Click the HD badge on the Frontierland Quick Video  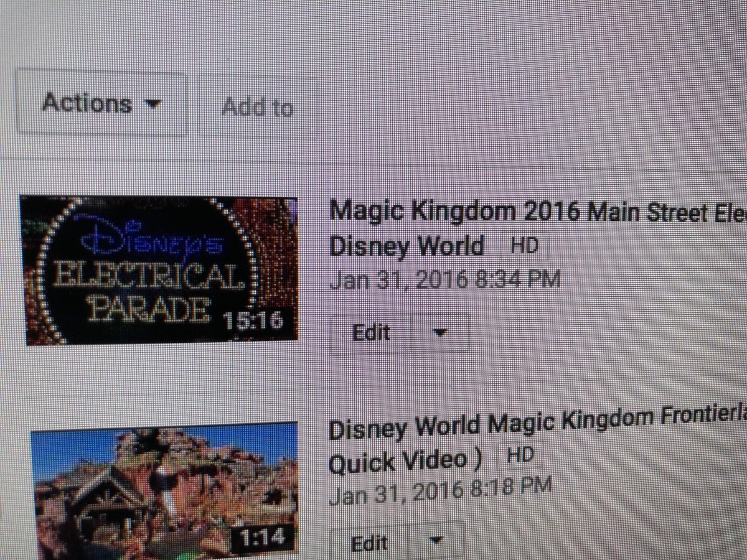pos(520,455)
